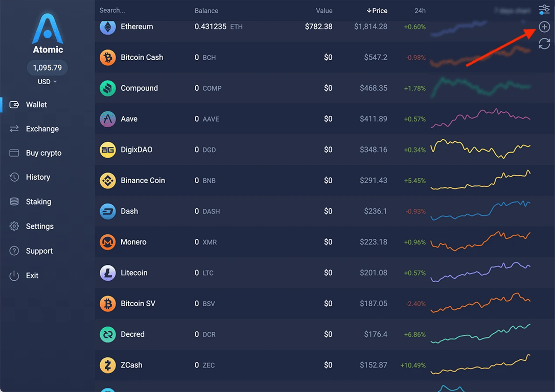The height and width of the screenshot is (392, 555).
Task: Click the Dash price $236.1
Action: coord(376,211)
